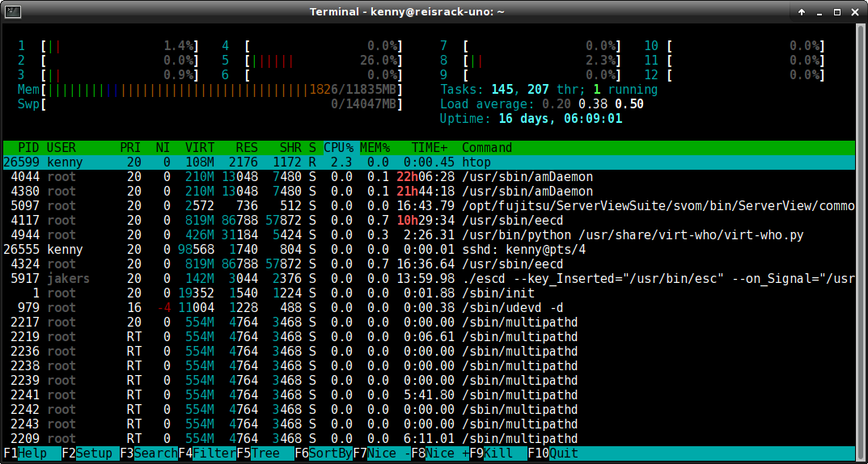The image size is (868, 464).
Task: Sort by the PRI column header
Action: 130,148
